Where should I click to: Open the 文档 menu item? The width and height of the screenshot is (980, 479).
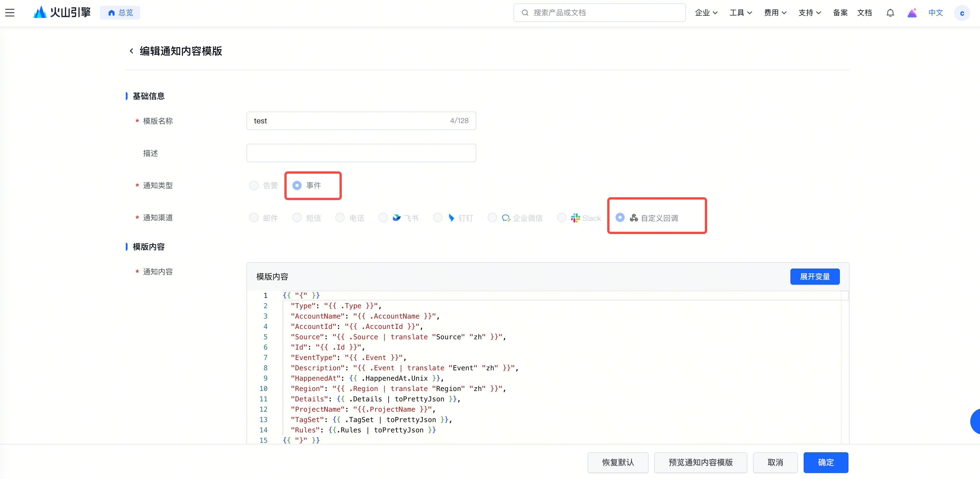(864, 13)
